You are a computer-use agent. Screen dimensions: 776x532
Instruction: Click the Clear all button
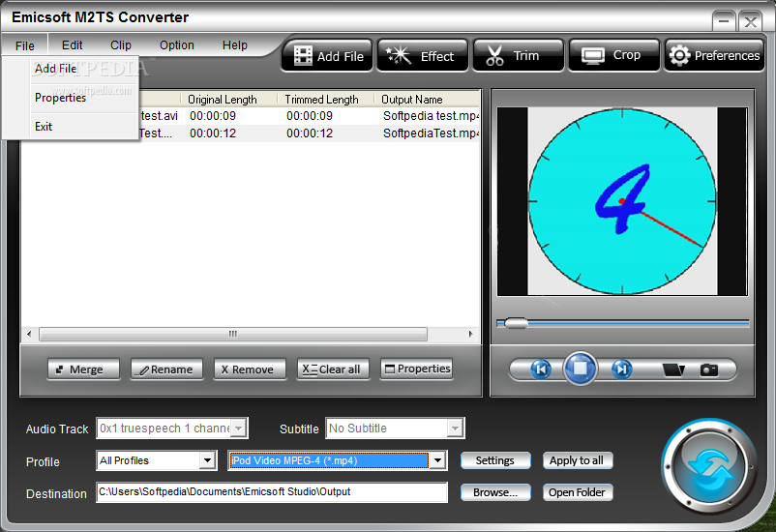click(x=333, y=369)
